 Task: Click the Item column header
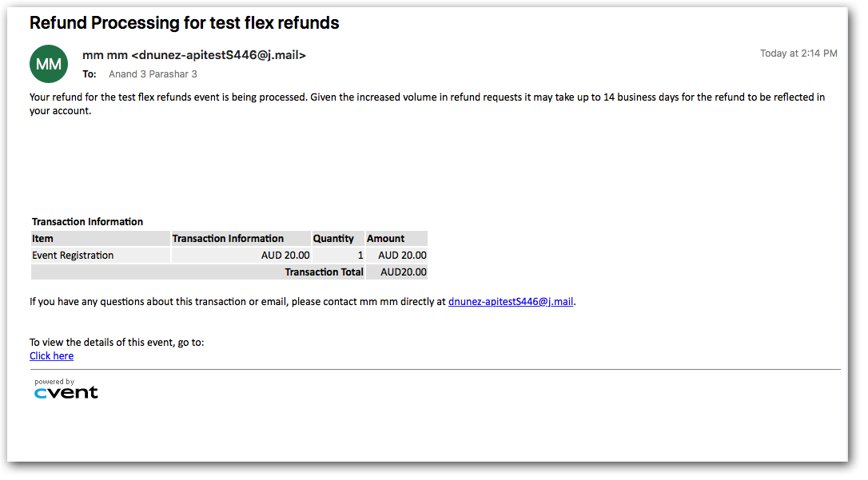(43, 239)
